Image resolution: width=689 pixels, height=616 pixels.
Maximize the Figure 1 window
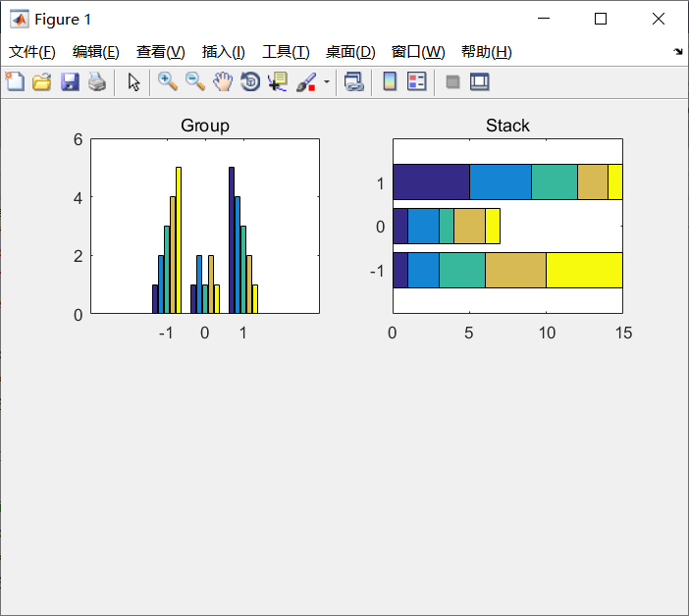(x=601, y=19)
